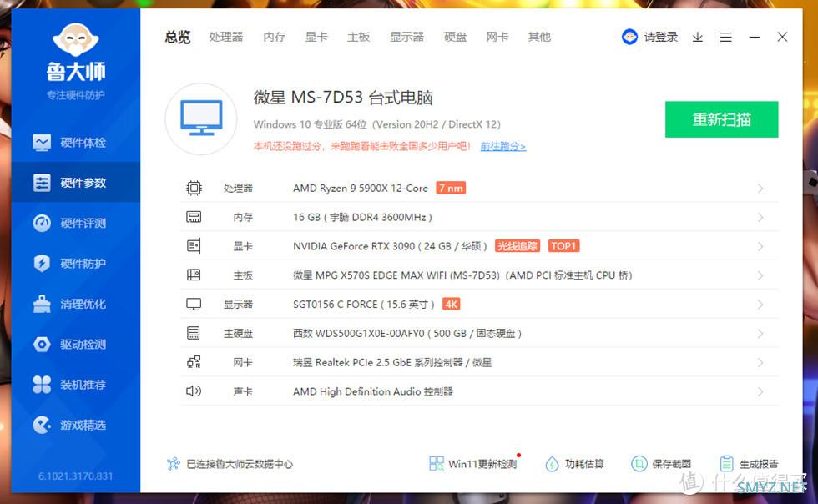The width and height of the screenshot is (818, 504).
Task: Click the 功耗估算 label
Action: click(584, 464)
